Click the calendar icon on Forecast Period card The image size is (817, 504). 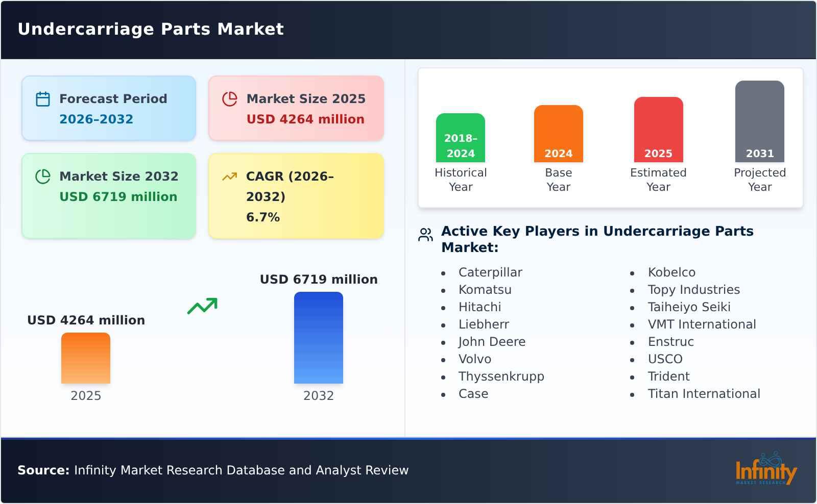43,99
